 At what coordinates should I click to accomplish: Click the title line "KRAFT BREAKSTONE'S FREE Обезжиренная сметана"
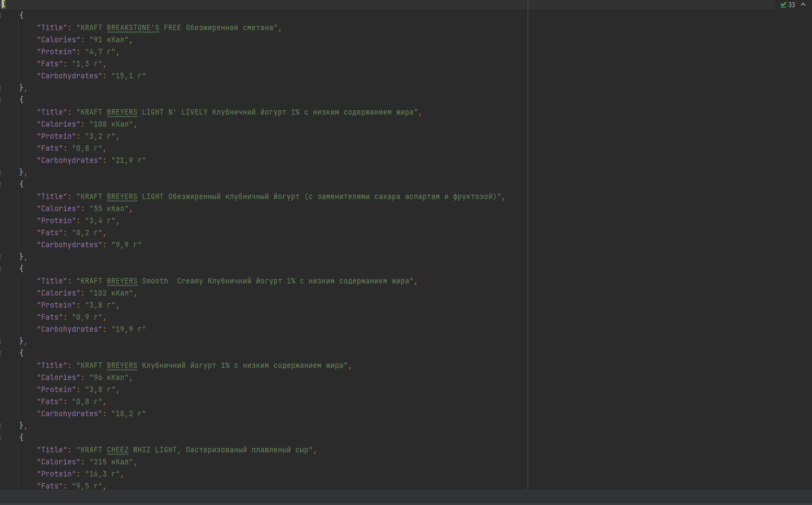point(159,27)
